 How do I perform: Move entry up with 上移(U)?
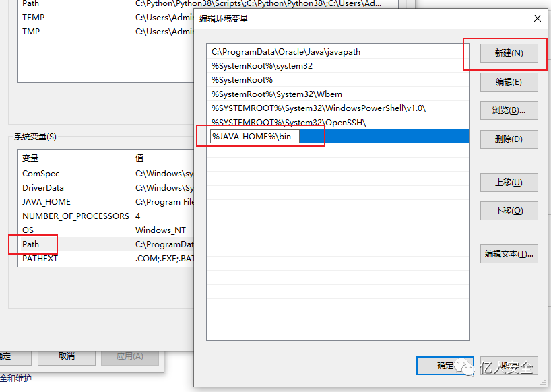[509, 183]
